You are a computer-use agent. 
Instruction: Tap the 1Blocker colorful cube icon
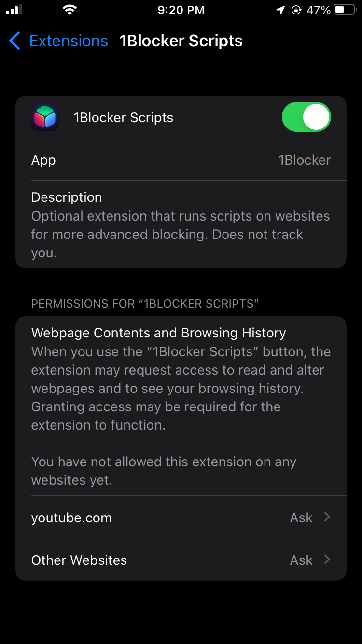[45, 117]
